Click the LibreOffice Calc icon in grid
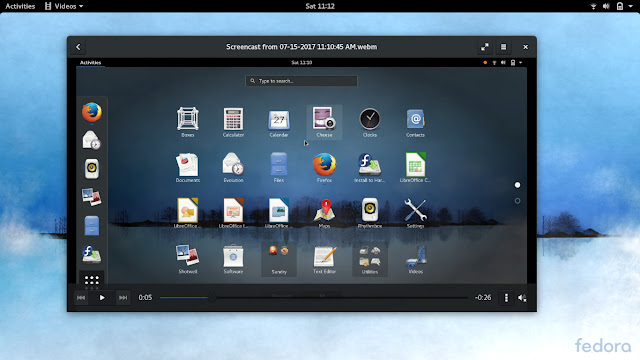 [x=415, y=167]
